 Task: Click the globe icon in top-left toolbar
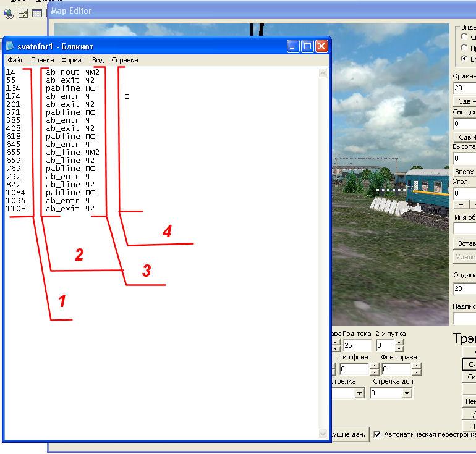(x=9, y=13)
